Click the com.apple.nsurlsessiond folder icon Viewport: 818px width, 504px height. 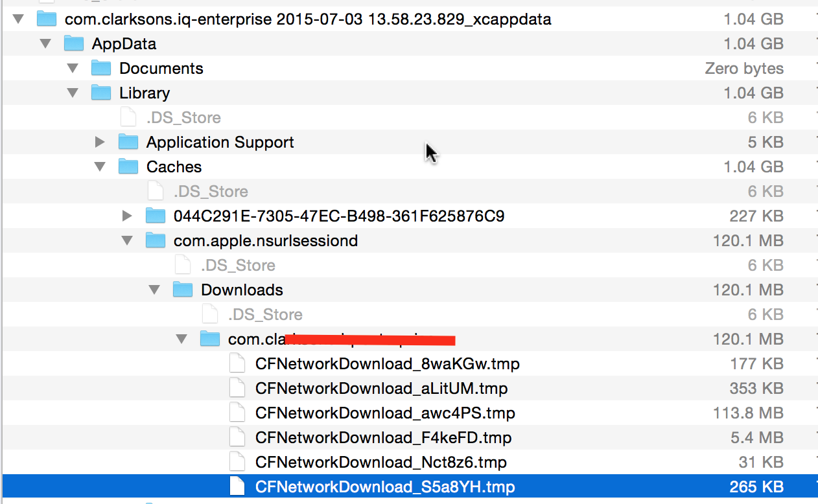coord(156,240)
